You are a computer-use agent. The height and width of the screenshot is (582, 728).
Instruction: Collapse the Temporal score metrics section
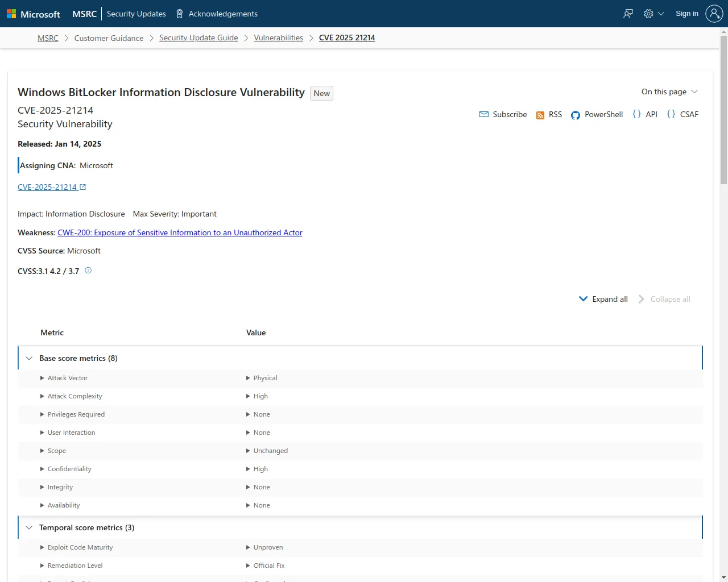click(29, 527)
